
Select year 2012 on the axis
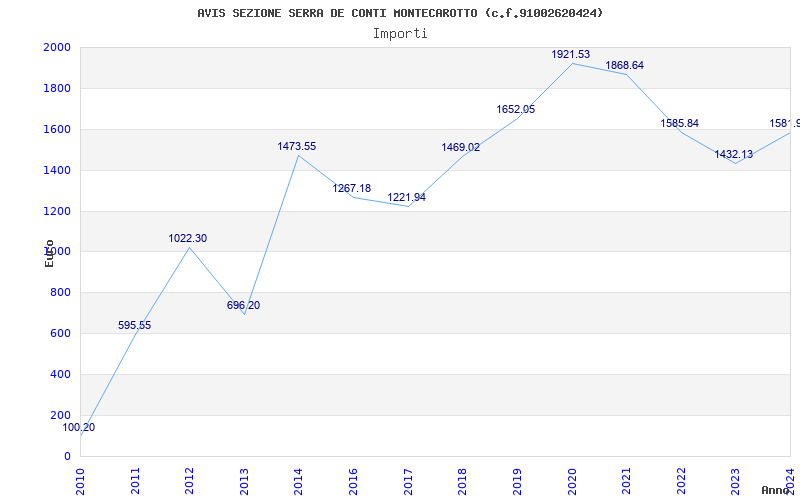coord(189,481)
